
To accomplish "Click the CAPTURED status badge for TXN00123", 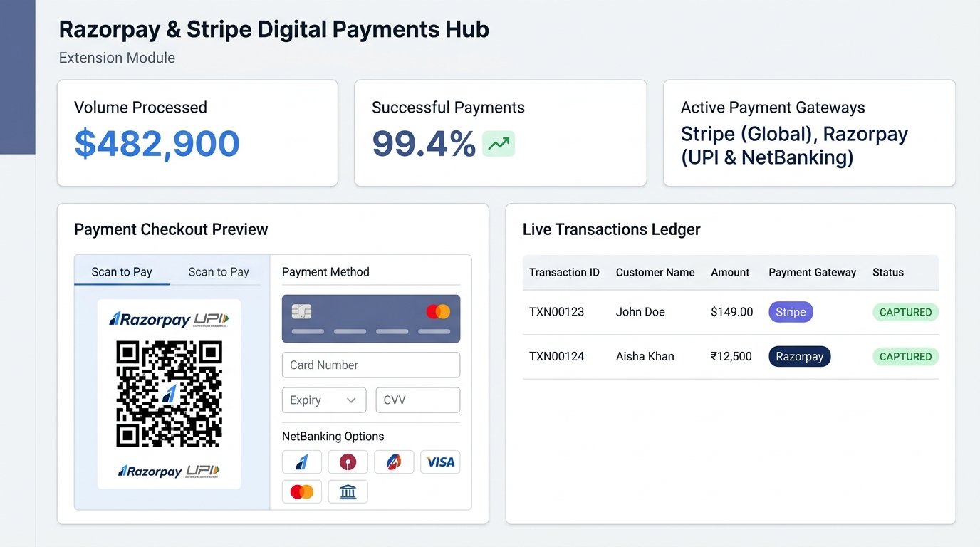I will (x=906, y=312).
